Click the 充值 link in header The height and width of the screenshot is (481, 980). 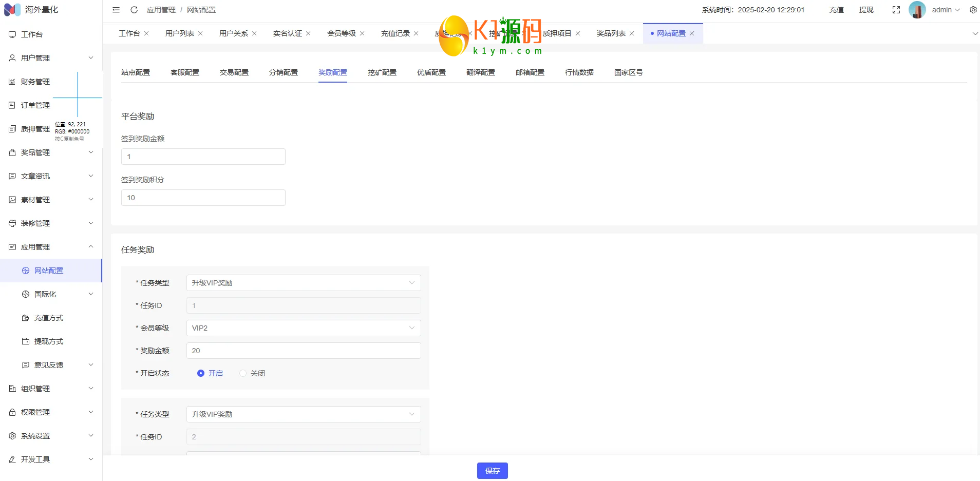836,10
